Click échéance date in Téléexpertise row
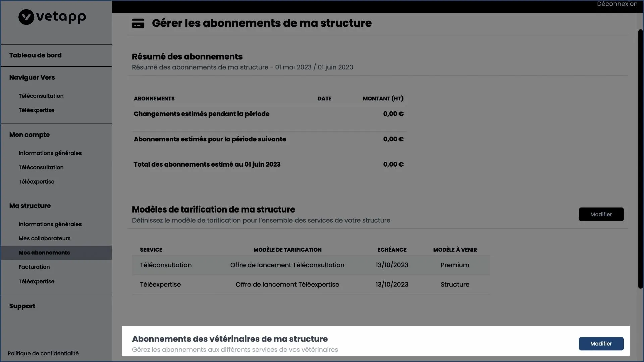This screenshot has height=362, width=644. coord(392,284)
